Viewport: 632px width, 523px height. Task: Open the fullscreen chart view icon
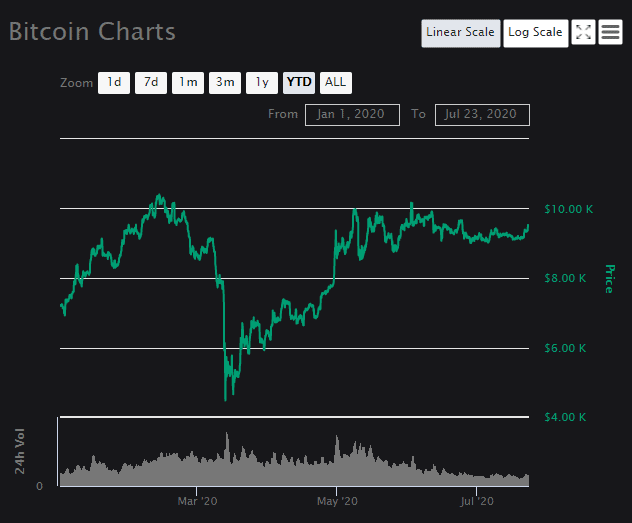tap(583, 32)
